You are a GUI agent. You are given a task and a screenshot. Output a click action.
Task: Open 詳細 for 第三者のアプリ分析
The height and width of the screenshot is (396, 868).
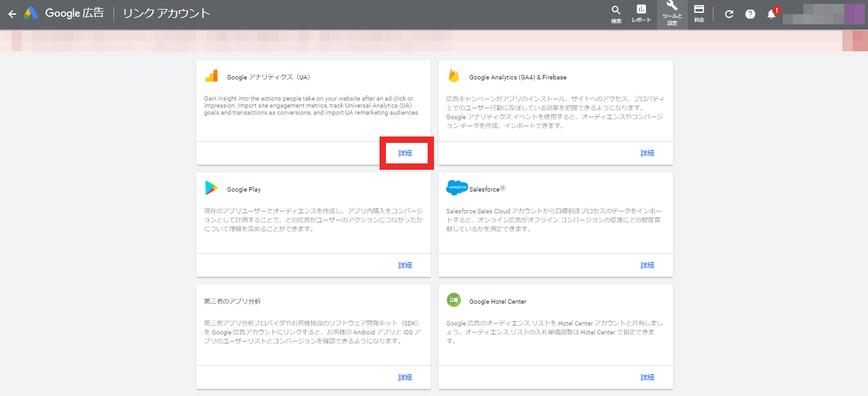click(405, 377)
